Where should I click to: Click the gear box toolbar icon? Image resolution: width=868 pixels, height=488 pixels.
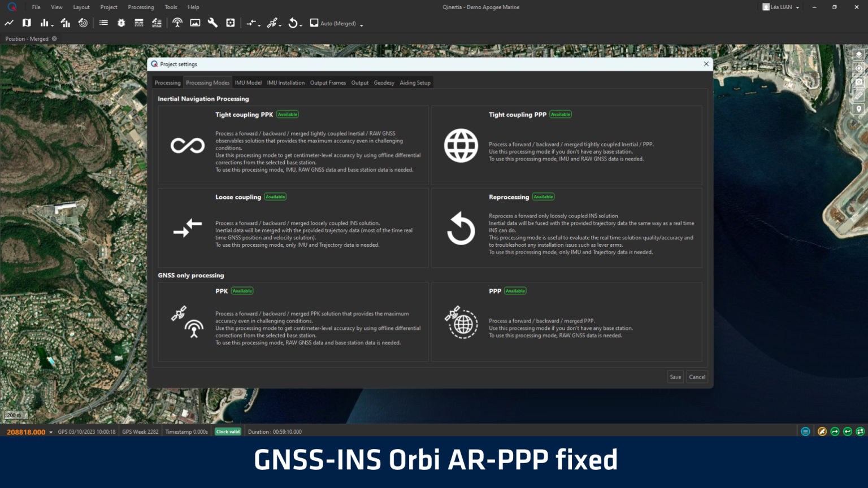click(231, 23)
